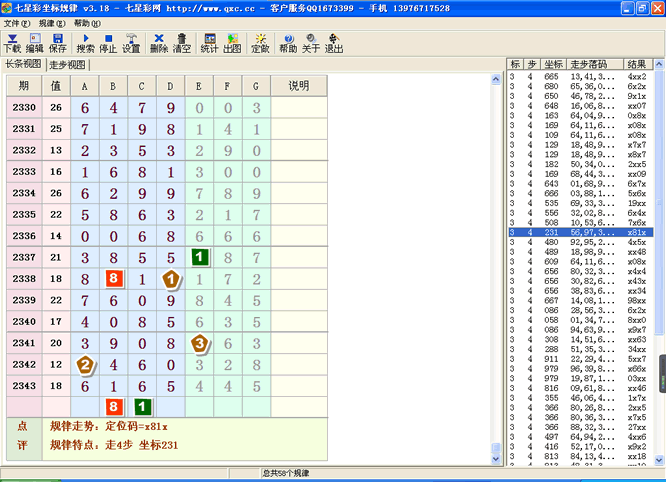Open the 统计 statistics tool
This screenshot has height=482, width=666.
point(209,44)
